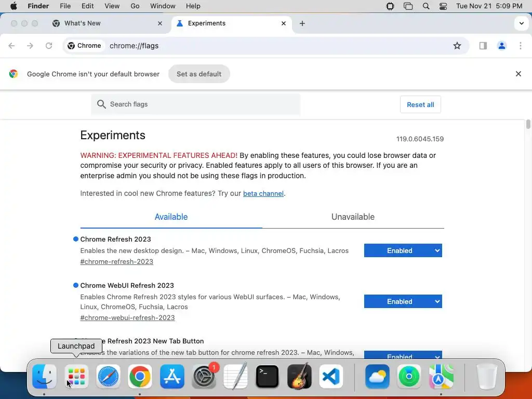Toggle the Chrome side panel icon
Screen dimensions: 532x399
pos(483,46)
